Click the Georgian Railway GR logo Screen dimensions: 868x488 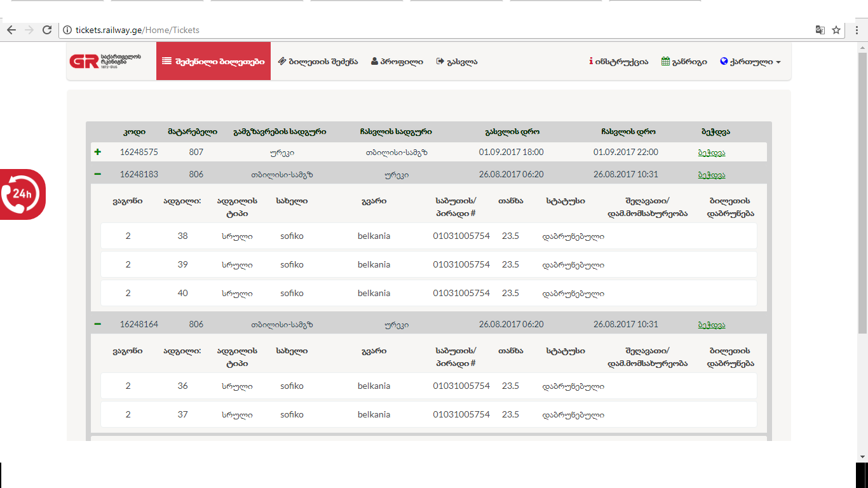[105, 62]
